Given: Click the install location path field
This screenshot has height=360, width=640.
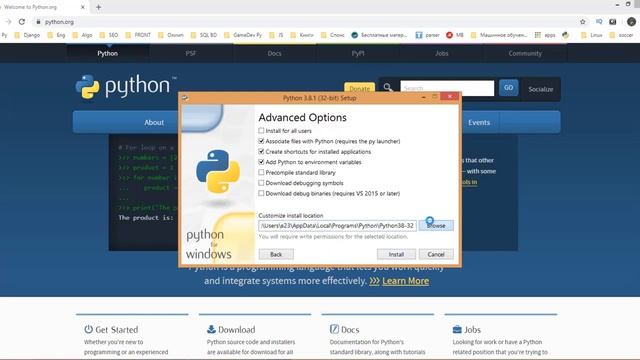Looking at the screenshot, I should tap(337, 225).
